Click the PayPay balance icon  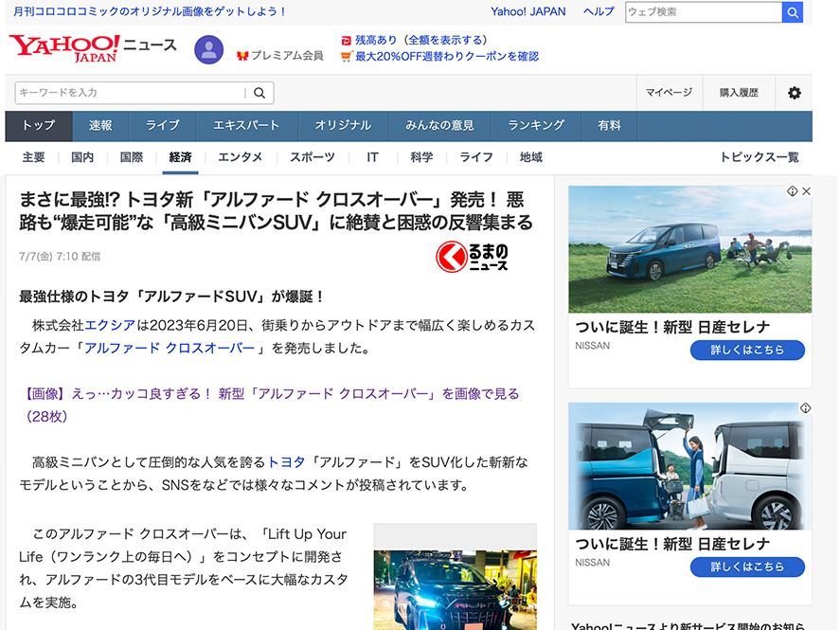click(x=347, y=41)
